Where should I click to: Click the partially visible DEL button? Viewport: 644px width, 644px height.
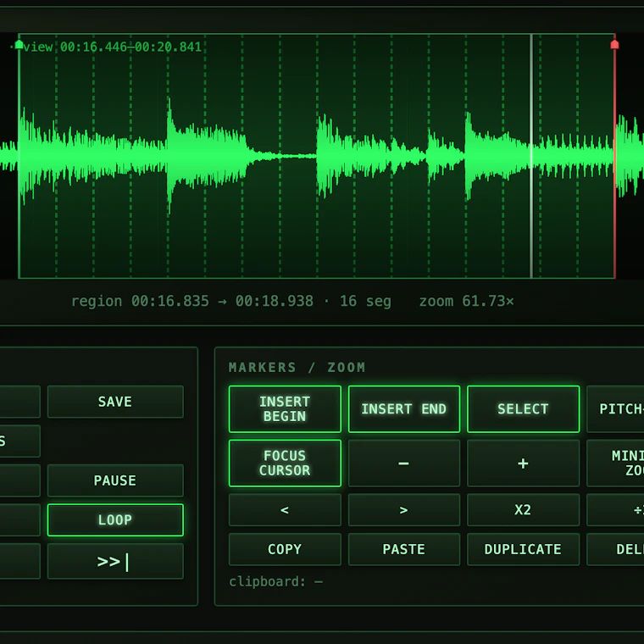coord(615,550)
